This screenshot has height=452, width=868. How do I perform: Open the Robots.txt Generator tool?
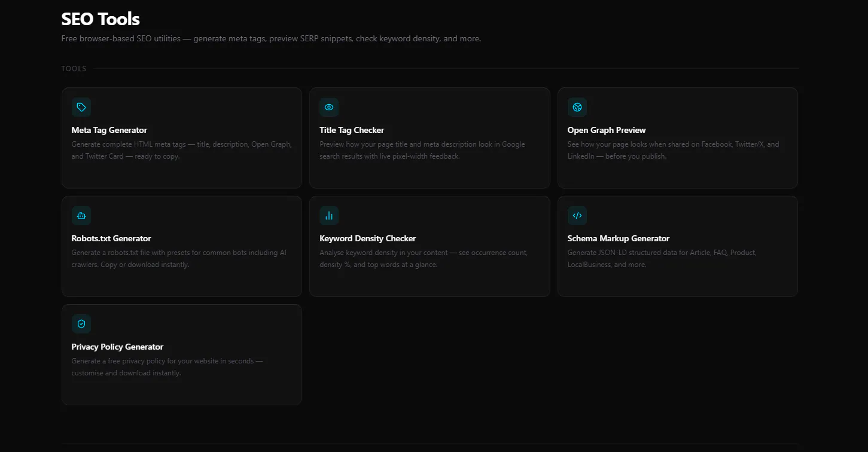(182, 246)
